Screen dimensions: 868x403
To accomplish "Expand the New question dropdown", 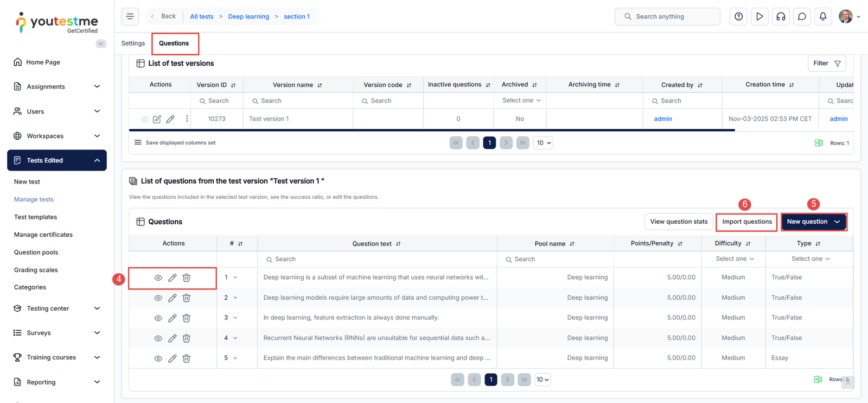I will [837, 222].
